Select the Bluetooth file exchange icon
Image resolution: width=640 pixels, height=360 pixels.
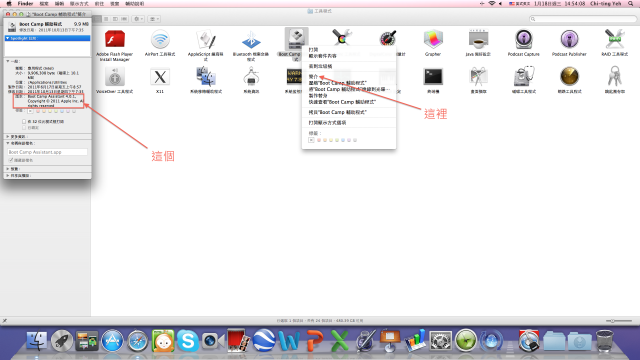click(251, 40)
